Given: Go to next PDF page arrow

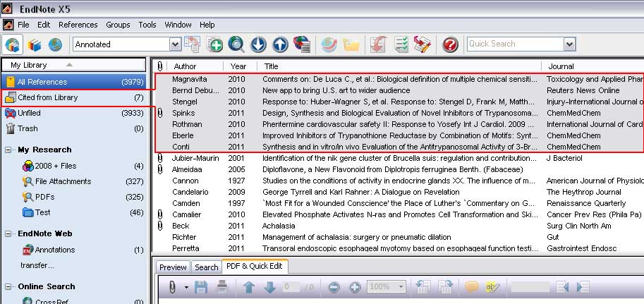Looking at the screenshot, I should (x=269, y=287).
